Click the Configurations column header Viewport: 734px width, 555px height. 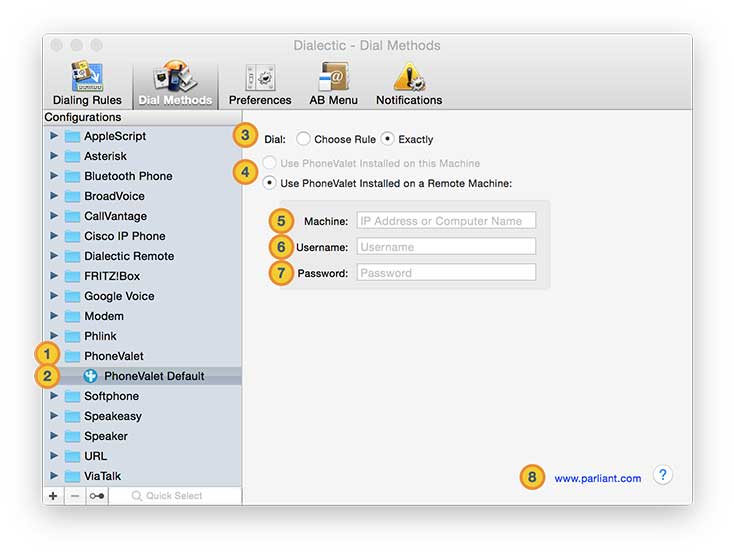pyautogui.click(x=142, y=117)
